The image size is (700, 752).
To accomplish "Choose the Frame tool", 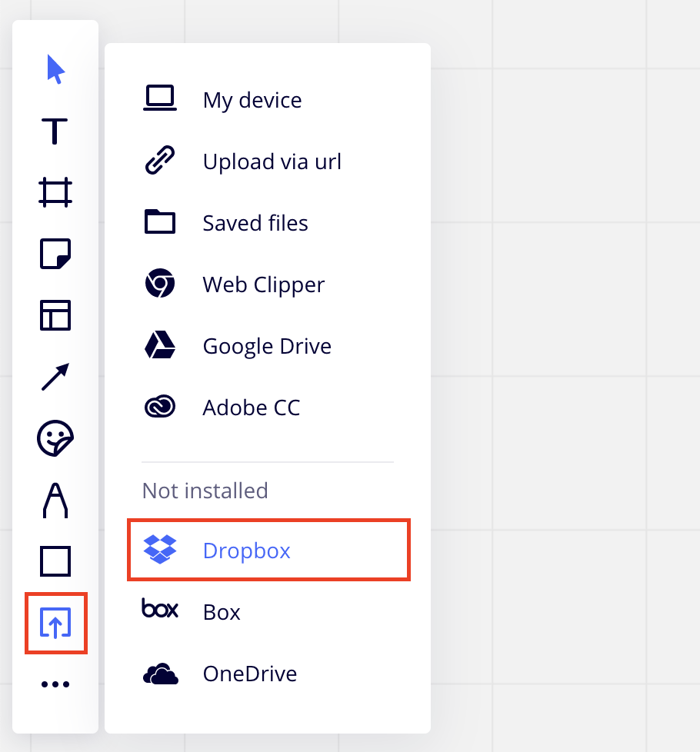I will (55, 192).
